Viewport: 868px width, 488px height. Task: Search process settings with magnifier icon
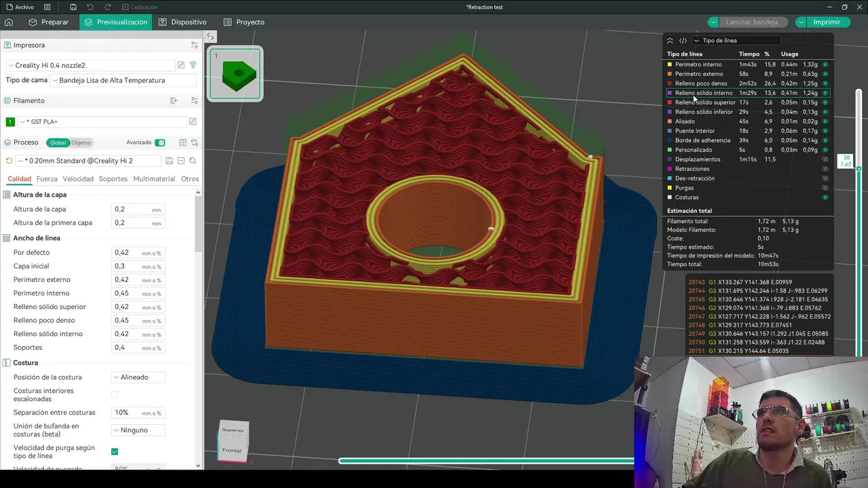click(x=193, y=161)
